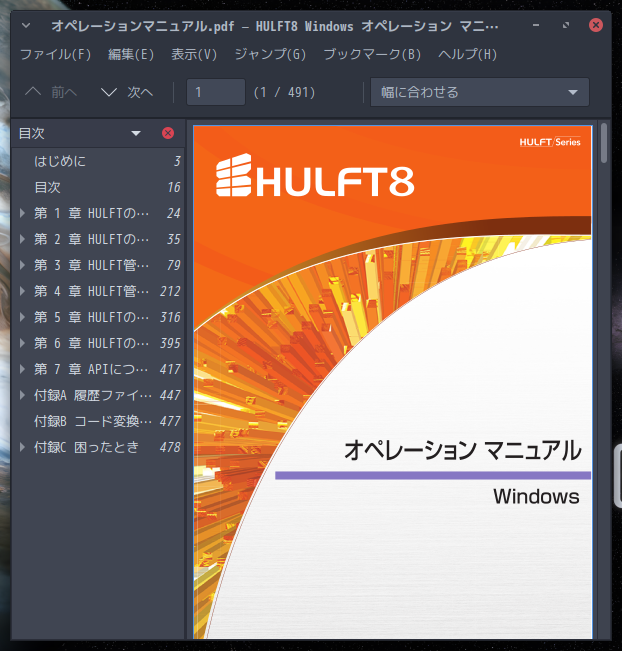
Task: Click the PDF cover page
Action: pyautogui.click(x=392, y=382)
